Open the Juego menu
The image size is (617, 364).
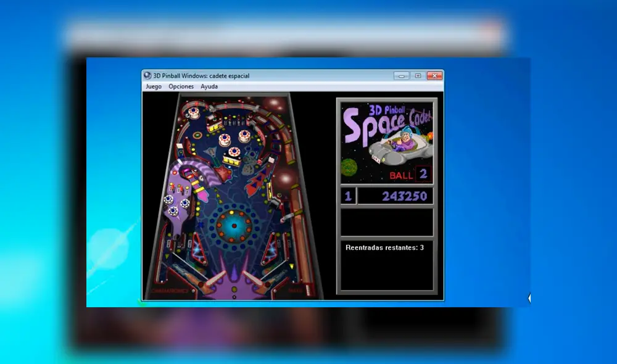152,86
